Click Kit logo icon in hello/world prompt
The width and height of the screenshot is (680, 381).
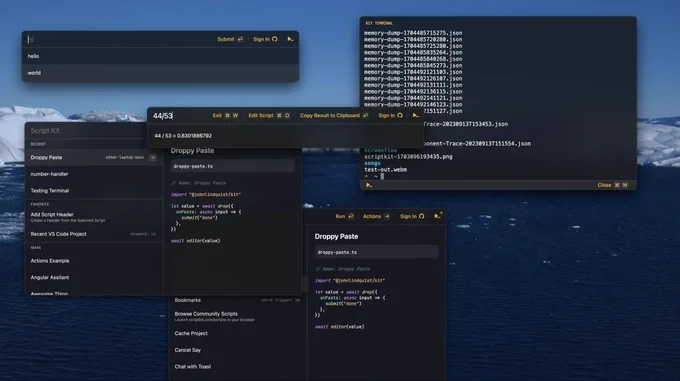click(290, 39)
